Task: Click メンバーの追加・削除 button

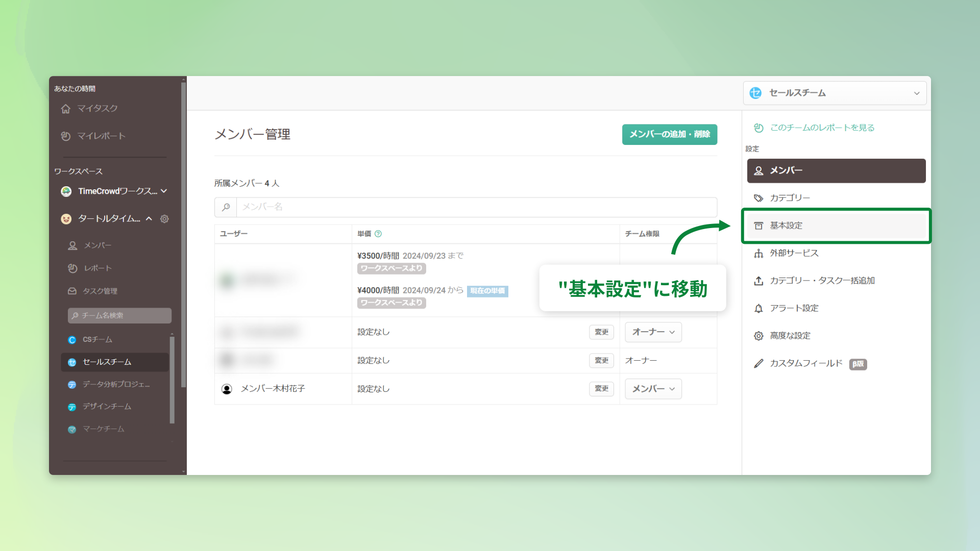Action: pos(669,134)
